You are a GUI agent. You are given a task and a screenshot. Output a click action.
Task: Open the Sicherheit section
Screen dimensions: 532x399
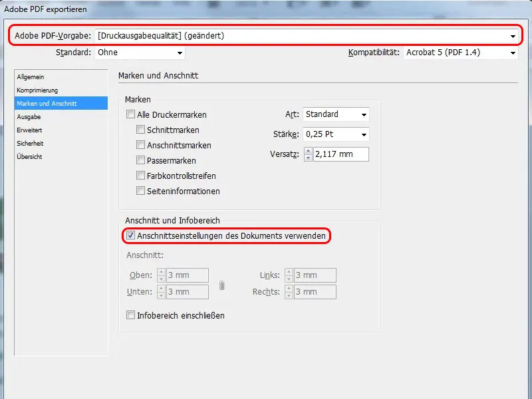coord(61,143)
